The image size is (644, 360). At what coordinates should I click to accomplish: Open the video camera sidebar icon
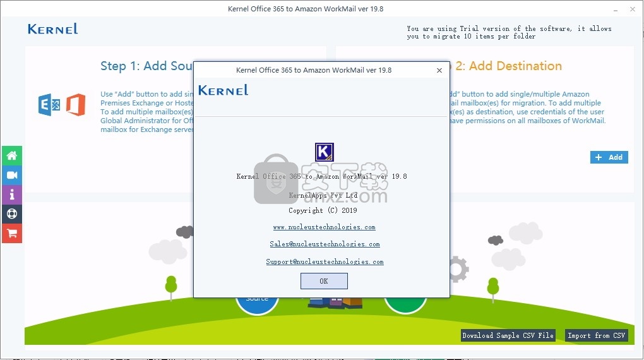click(12, 176)
